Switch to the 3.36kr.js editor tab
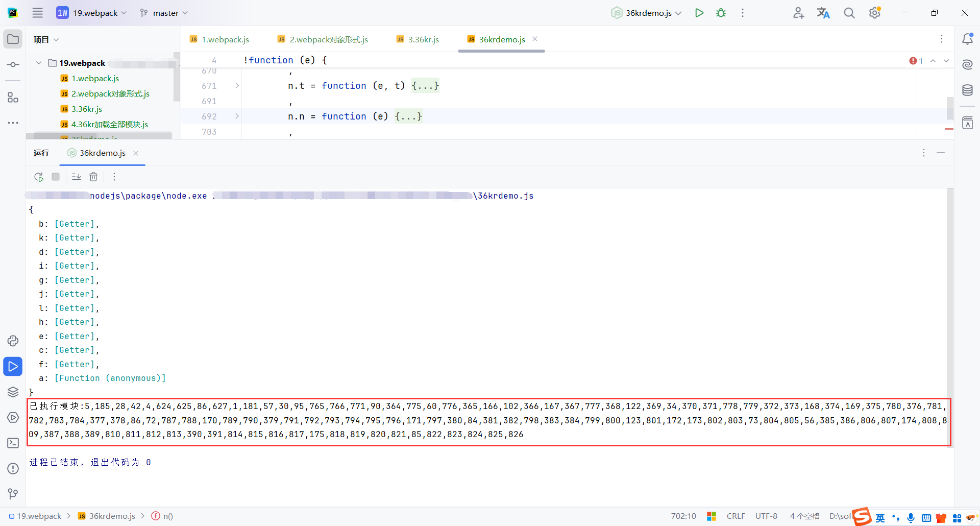The image size is (980, 526). [x=423, y=39]
